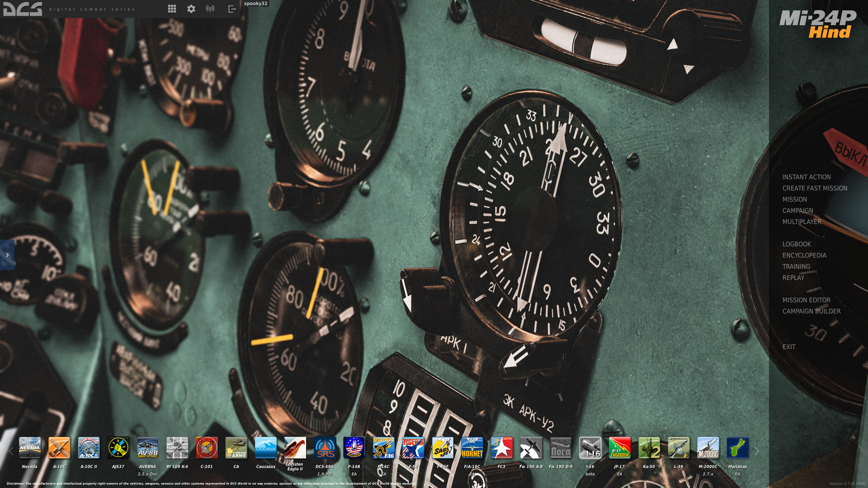Image resolution: width=868 pixels, height=488 pixels.
Task: Open settings gear in top bar
Action: click(x=191, y=9)
